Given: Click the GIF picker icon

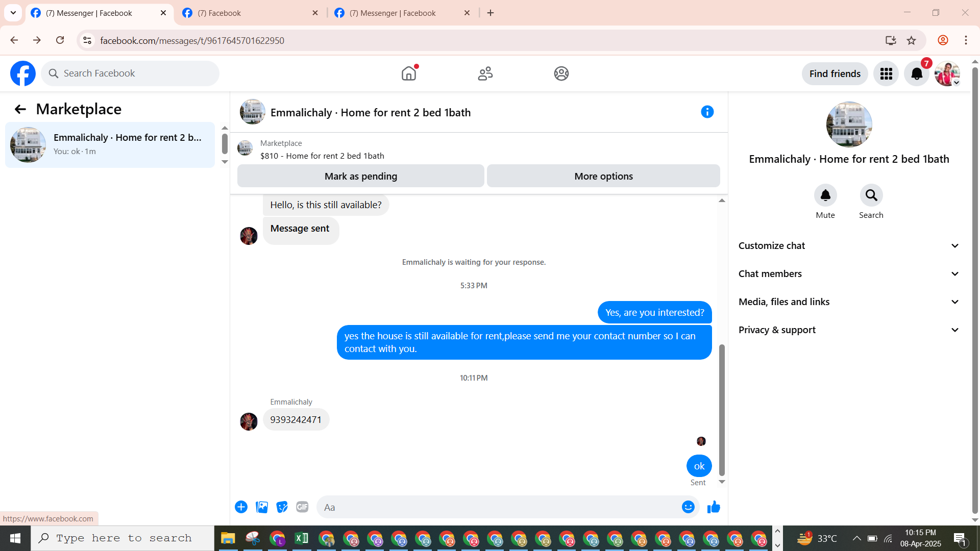Looking at the screenshot, I should pos(302,507).
